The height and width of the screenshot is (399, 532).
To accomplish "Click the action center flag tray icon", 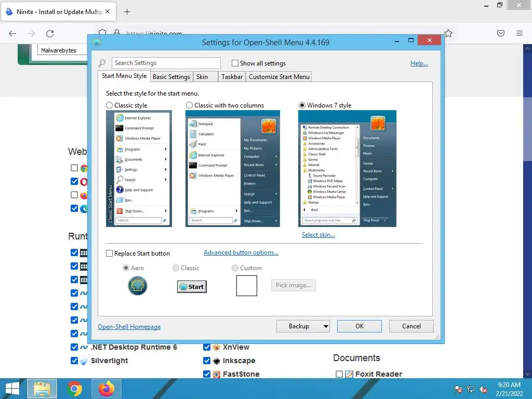I will (458, 389).
